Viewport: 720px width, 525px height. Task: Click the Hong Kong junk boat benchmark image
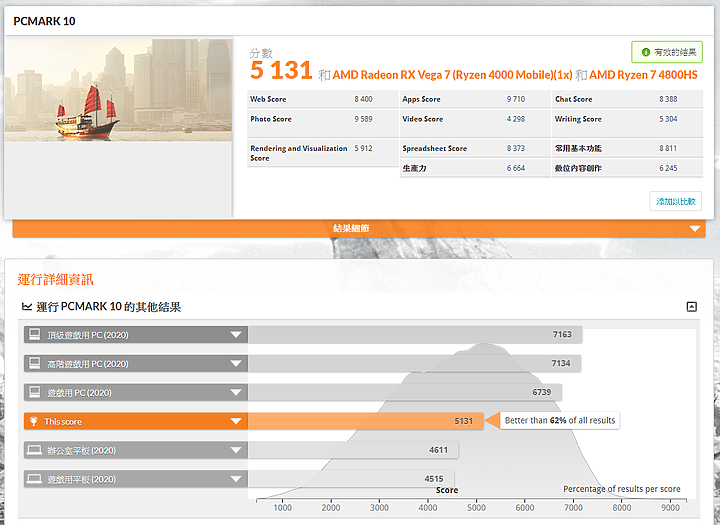click(118, 90)
